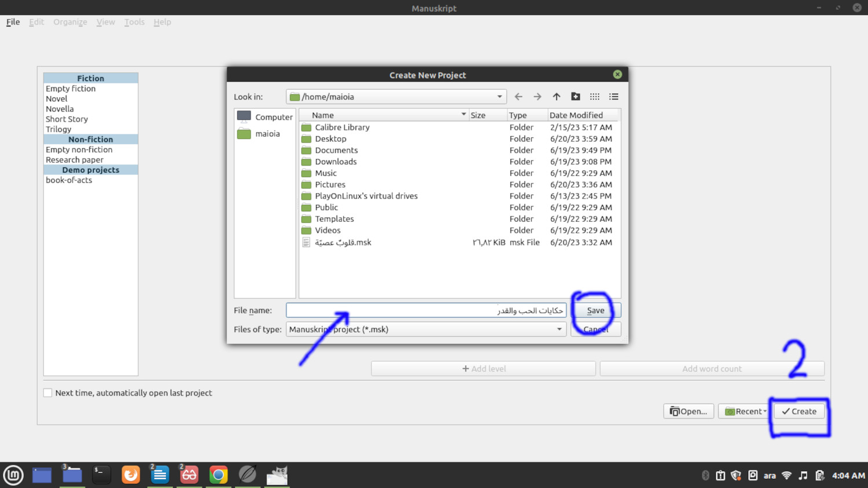Image resolution: width=868 pixels, height=488 pixels.
Task: Open the Organize menu
Action: click(x=70, y=22)
